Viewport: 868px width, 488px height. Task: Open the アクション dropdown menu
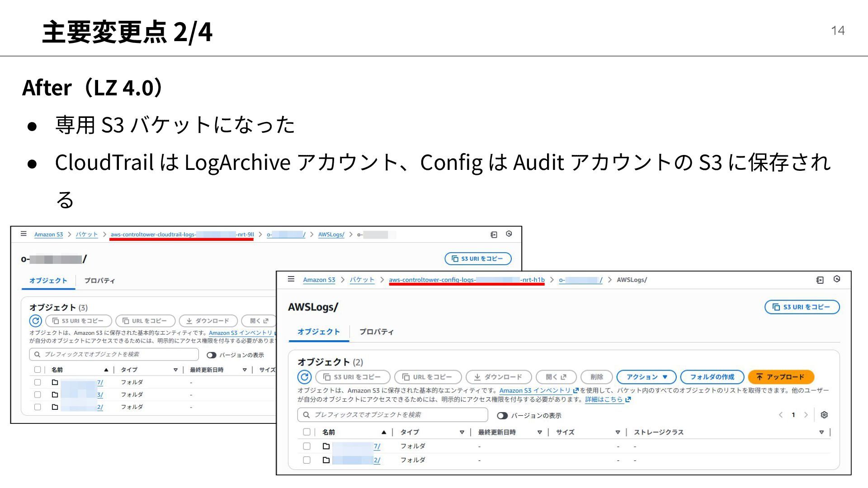[x=646, y=377]
